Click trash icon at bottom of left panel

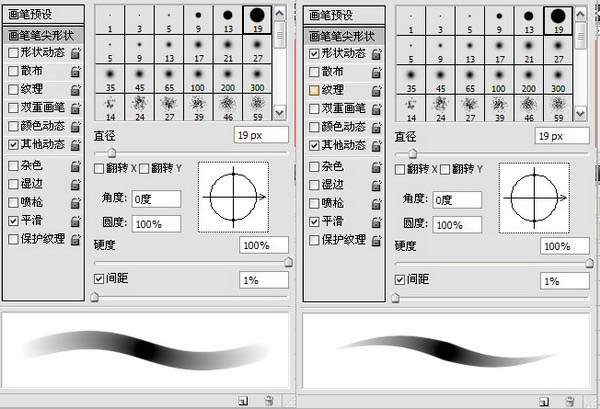pos(267,400)
